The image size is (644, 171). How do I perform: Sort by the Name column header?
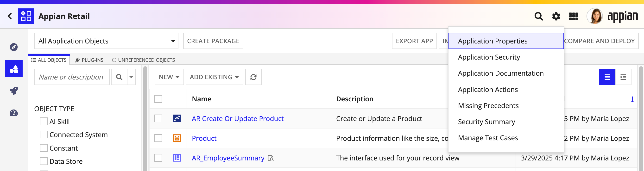tap(202, 99)
